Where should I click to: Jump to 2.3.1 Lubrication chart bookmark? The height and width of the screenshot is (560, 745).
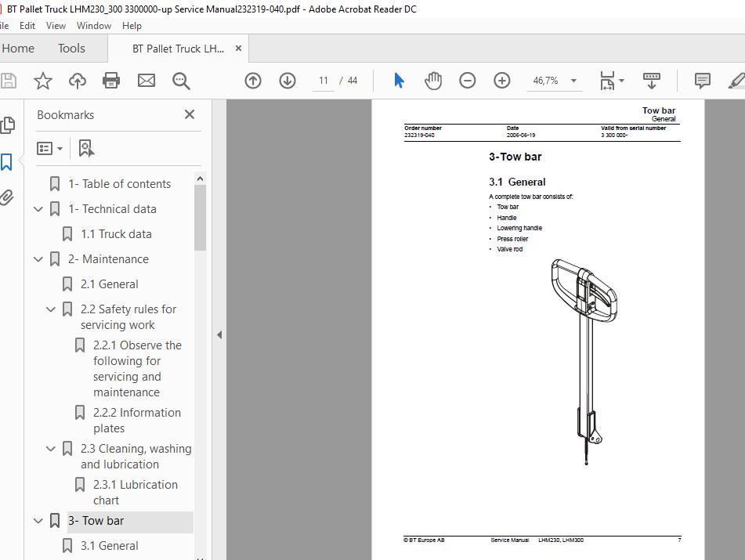coord(136,492)
